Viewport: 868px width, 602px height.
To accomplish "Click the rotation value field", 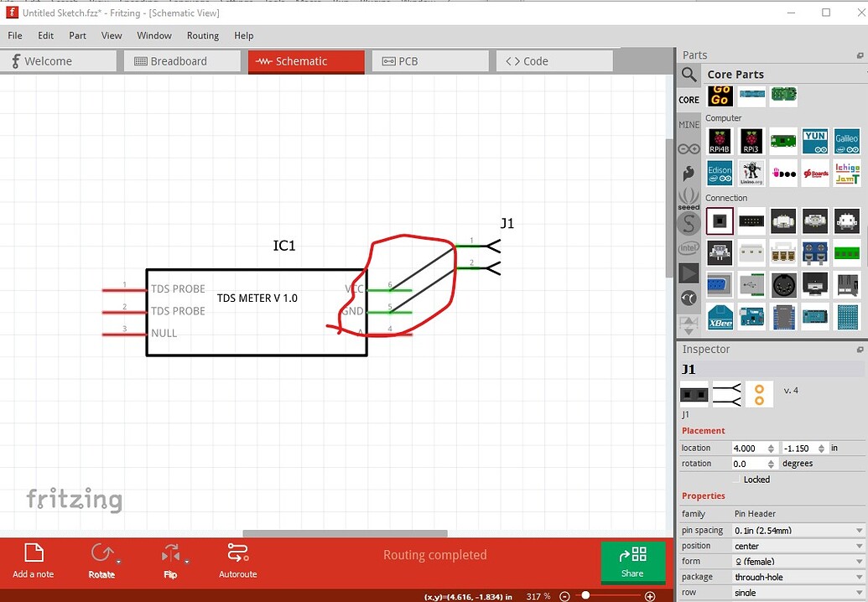I will [748, 464].
